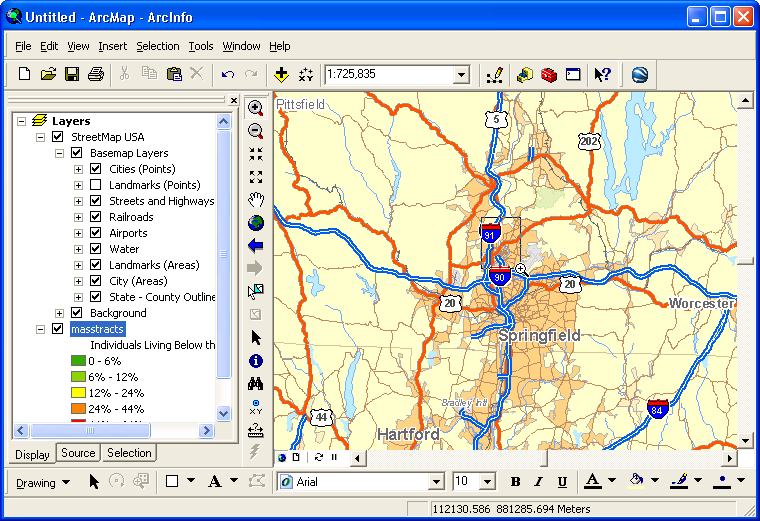Select the Pan hand tool

coord(256,199)
